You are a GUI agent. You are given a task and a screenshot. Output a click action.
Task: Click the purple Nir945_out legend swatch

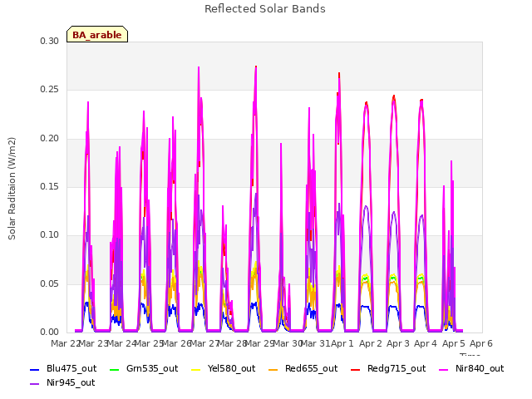(35, 384)
